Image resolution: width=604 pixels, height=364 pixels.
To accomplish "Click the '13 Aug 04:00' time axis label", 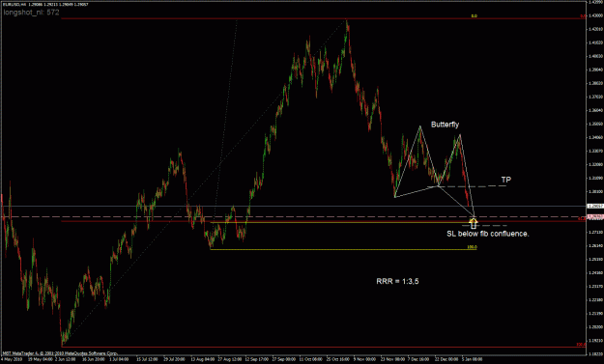I will pos(203,359).
